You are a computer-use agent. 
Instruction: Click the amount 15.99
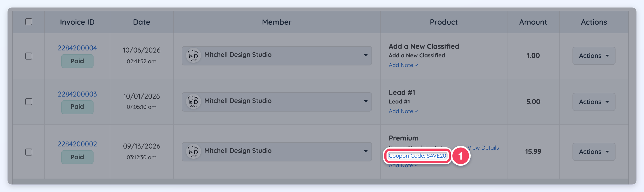533,152
